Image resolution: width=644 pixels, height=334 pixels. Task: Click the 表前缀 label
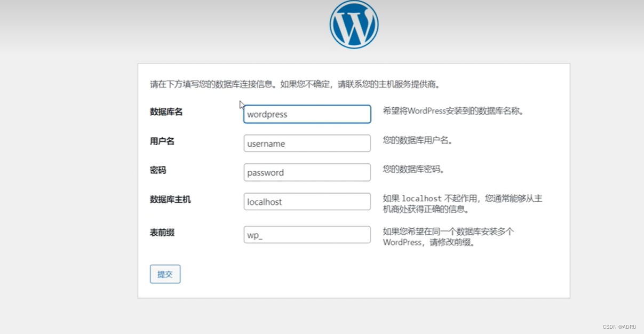click(162, 233)
